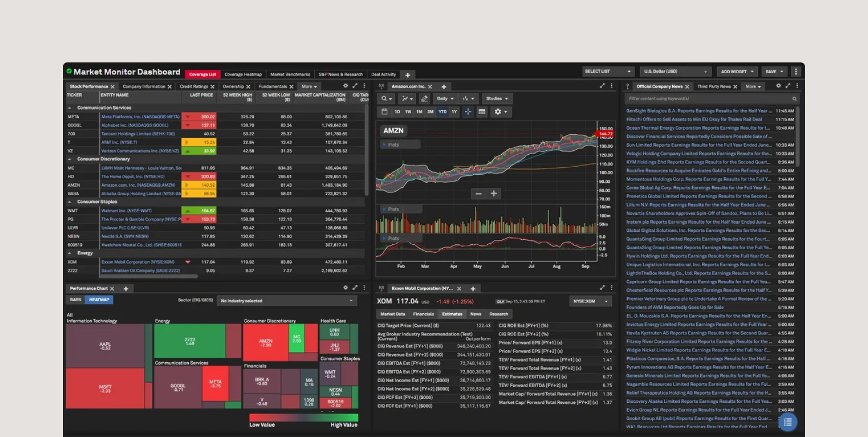The width and height of the screenshot is (868, 437).
Task: Open the Market Data tab for XOM
Action: [x=393, y=314]
